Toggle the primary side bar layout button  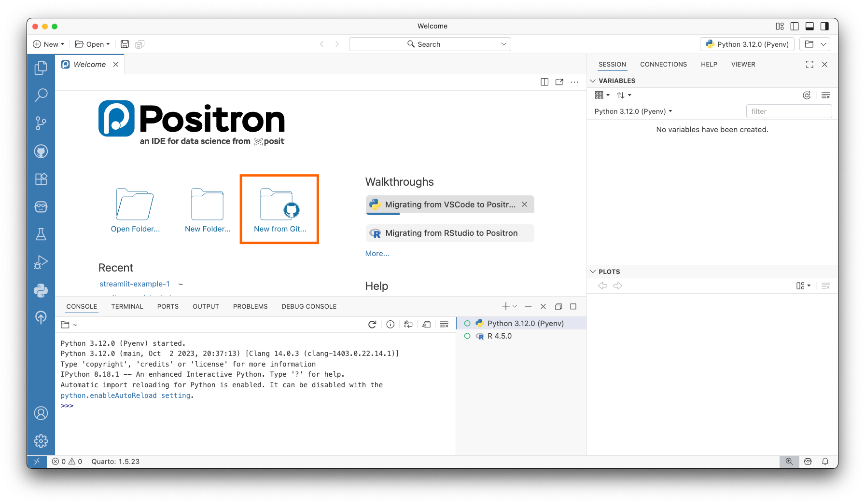click(x=795, y=26)
